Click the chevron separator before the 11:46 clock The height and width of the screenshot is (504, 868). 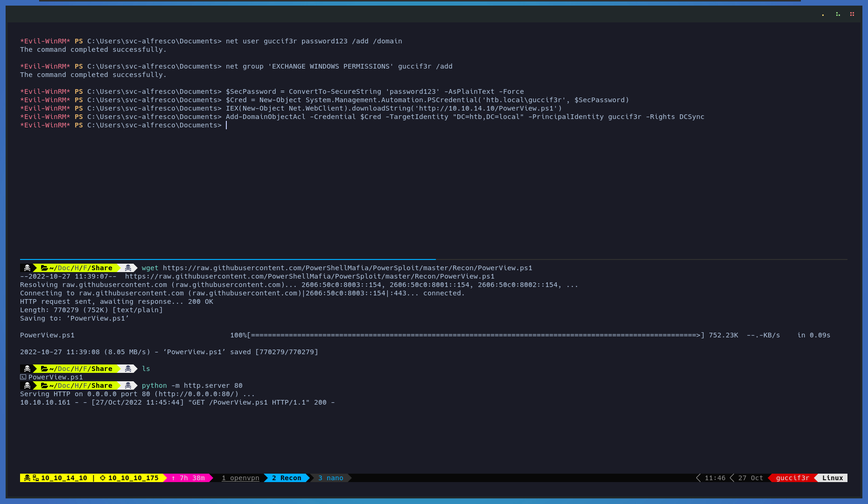click(698, 478)
